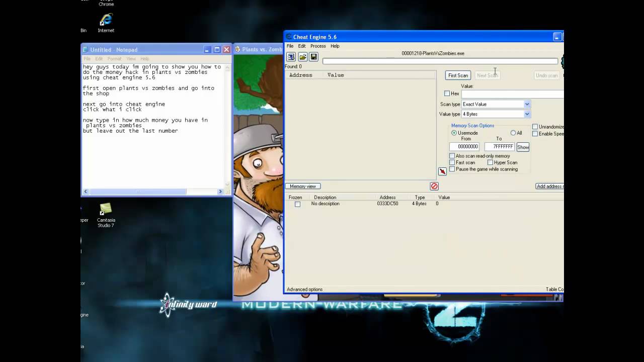644x362 pixels.
Task: Click Advanced options in the status bar
Action: (x=304, y=290)
